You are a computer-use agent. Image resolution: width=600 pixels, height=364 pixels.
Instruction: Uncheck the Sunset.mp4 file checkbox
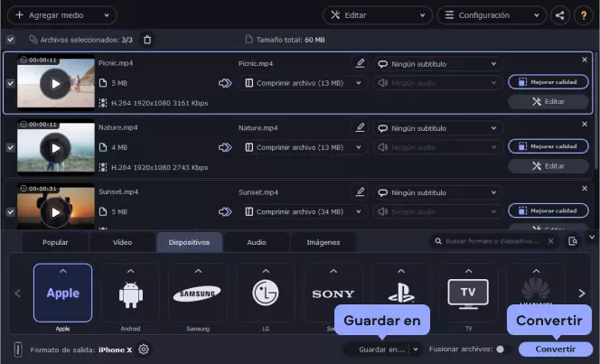[x=10, y=211]
